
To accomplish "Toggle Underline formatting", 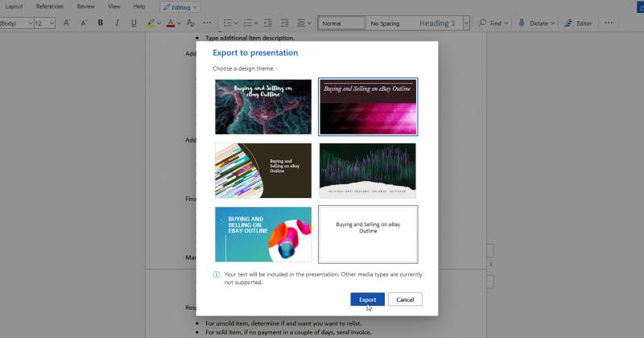I will point(133,23).
